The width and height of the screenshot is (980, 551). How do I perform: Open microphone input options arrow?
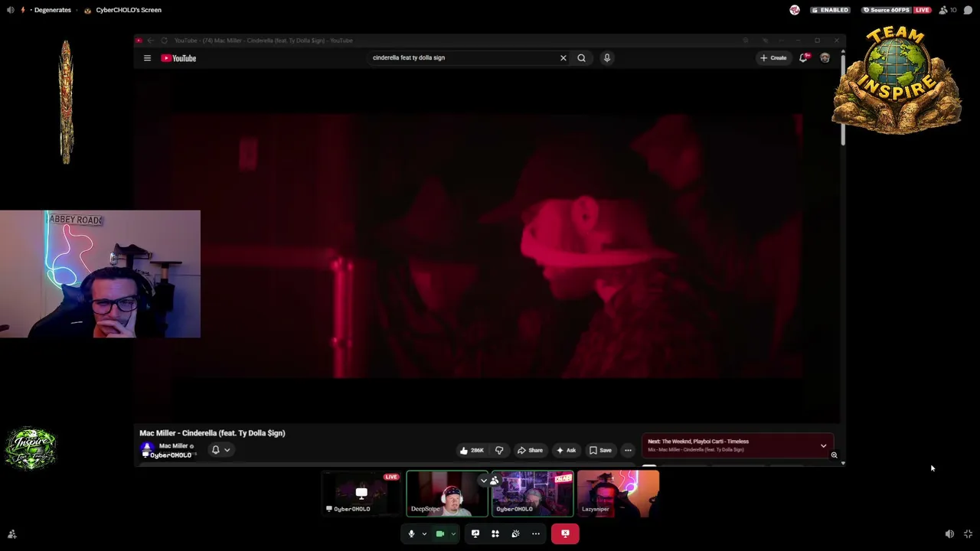click(x=424, y=533)
